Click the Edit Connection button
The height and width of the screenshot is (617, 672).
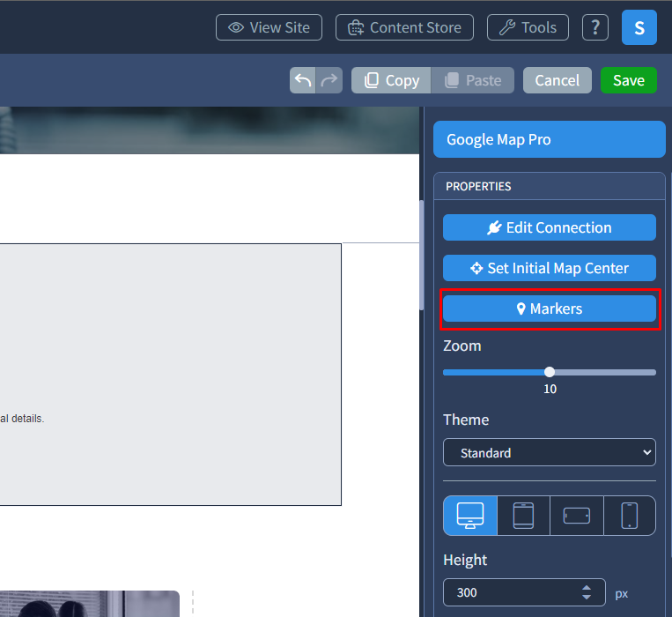pyautogui.click(x=549, y=227)
